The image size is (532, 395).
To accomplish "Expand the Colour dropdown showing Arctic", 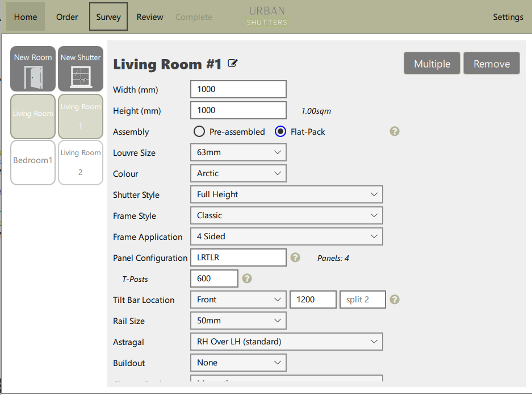I will click(x=238, y=173).
